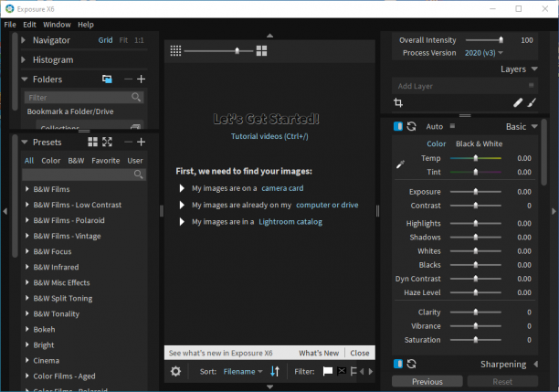
Task: Show B&W presets tab
Action: [77, 161]
